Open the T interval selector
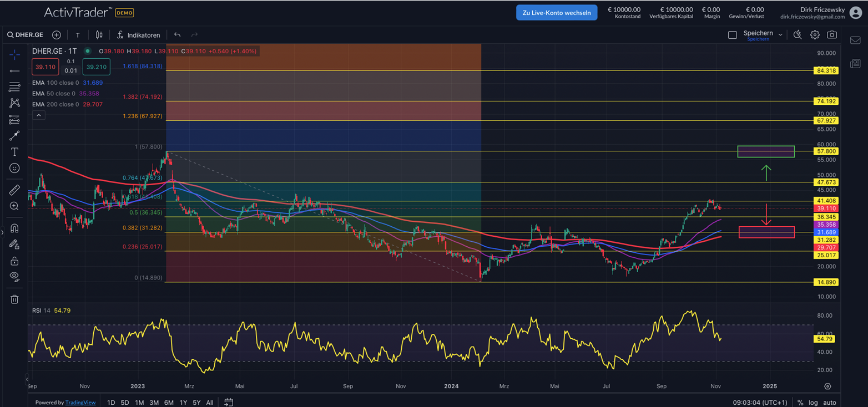 78,35
